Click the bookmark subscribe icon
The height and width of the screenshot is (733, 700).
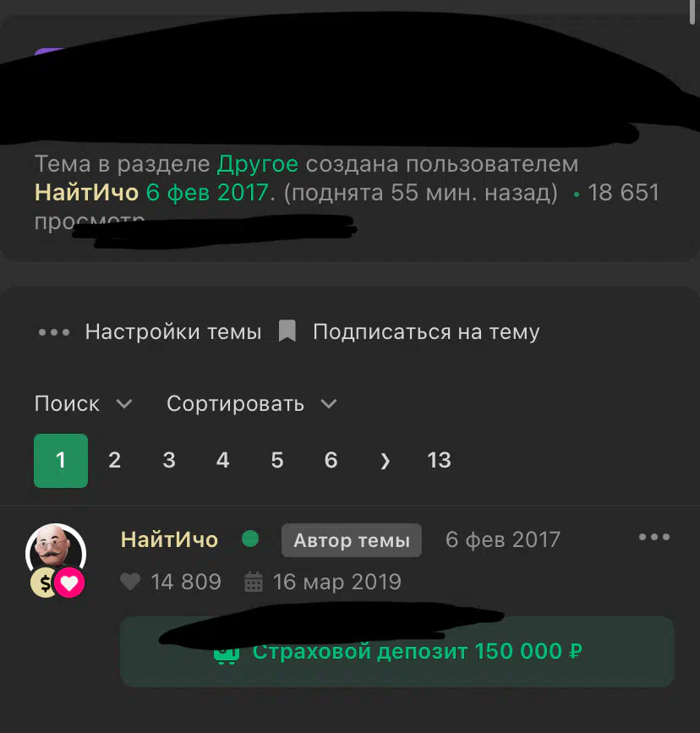(x=287, y=331)
